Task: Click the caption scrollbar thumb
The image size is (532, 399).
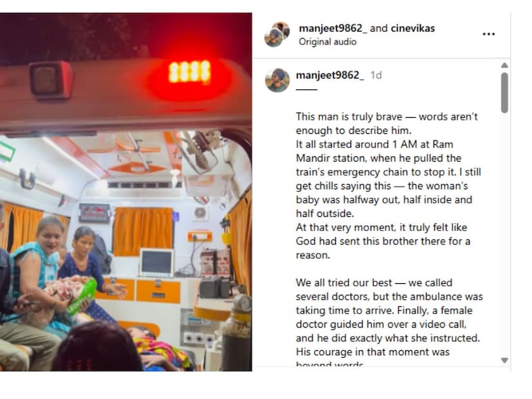Action: click(x=504, y=93)
